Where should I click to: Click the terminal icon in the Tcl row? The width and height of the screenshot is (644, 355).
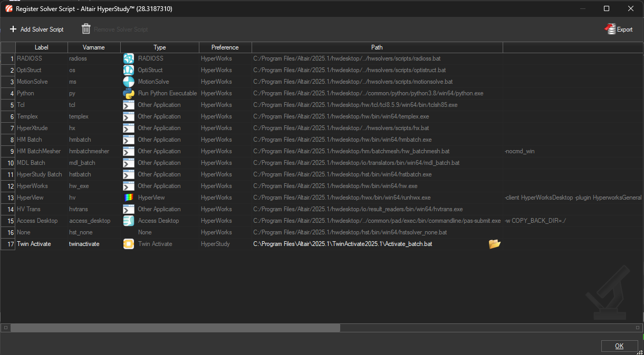coord(129,105)
